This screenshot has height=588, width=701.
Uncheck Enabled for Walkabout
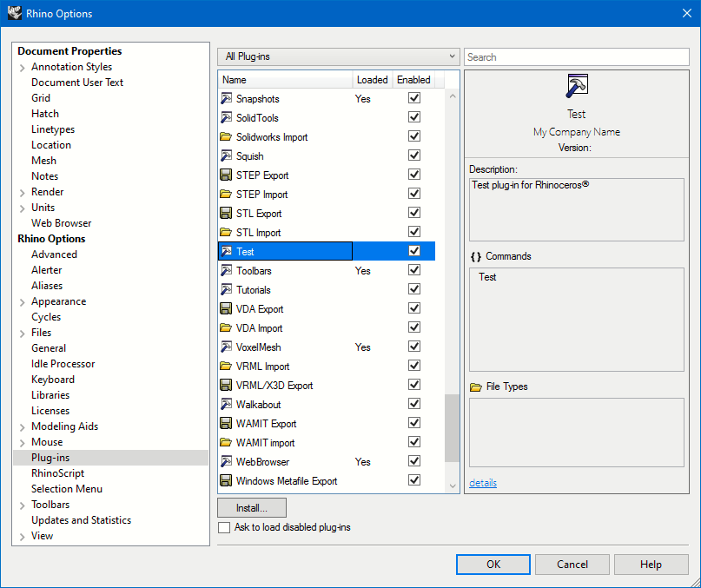414,404
